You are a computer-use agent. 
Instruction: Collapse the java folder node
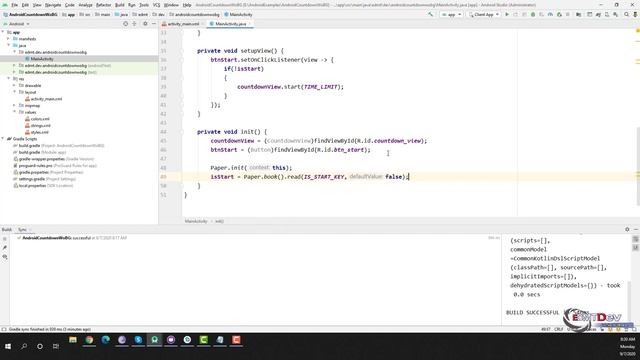(x=9, y=45)
